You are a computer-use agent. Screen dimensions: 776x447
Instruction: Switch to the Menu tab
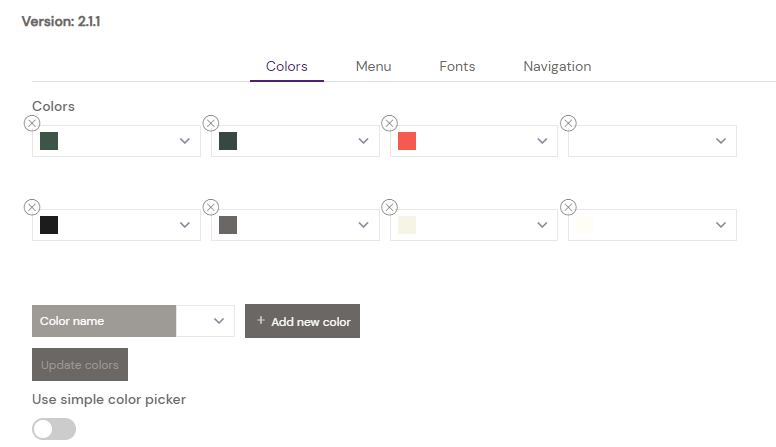pos(373,66)
